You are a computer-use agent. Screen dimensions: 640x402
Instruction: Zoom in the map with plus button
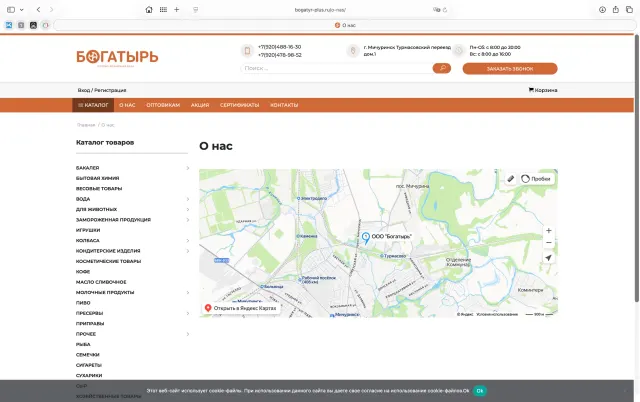tap(549, 231)
